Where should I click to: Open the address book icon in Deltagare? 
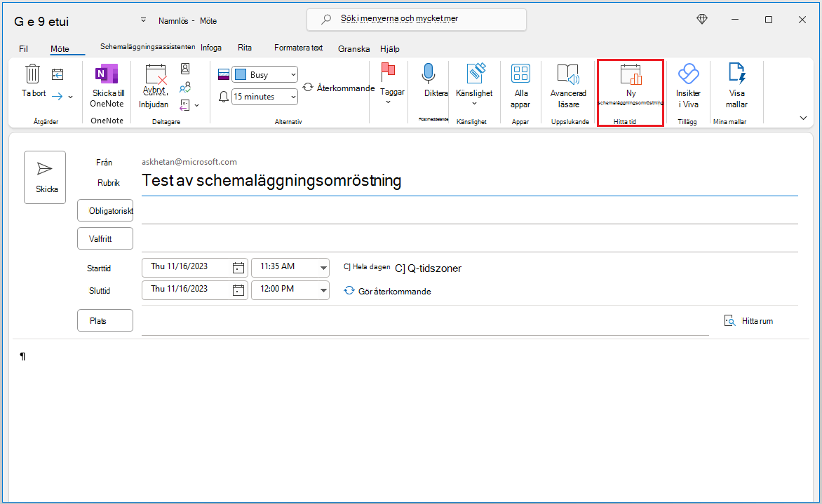point(185,69)
